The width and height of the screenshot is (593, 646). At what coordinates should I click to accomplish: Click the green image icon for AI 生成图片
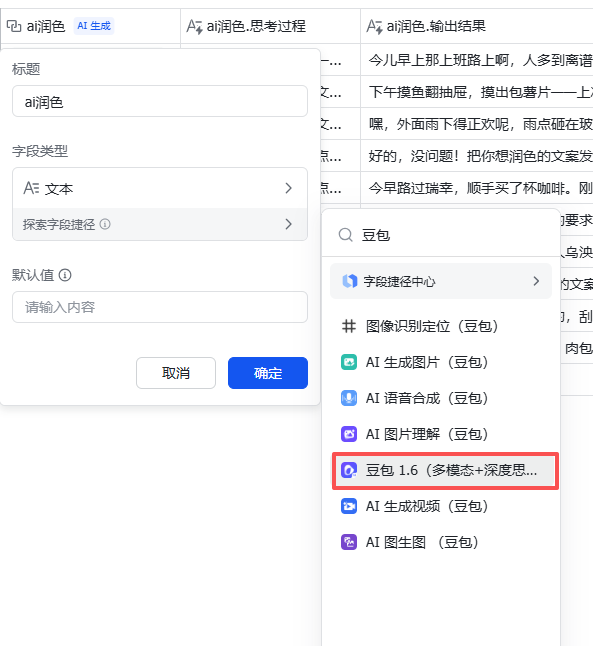pos(349,362)
